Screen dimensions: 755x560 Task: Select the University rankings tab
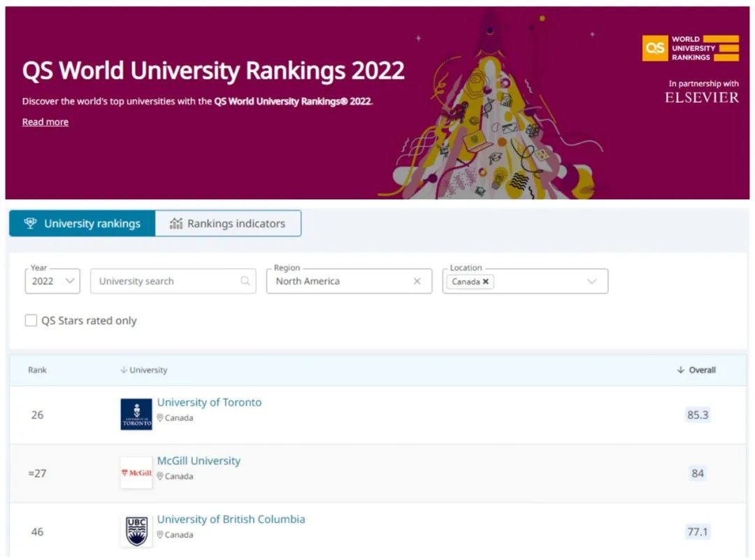(x=82, y=224)
